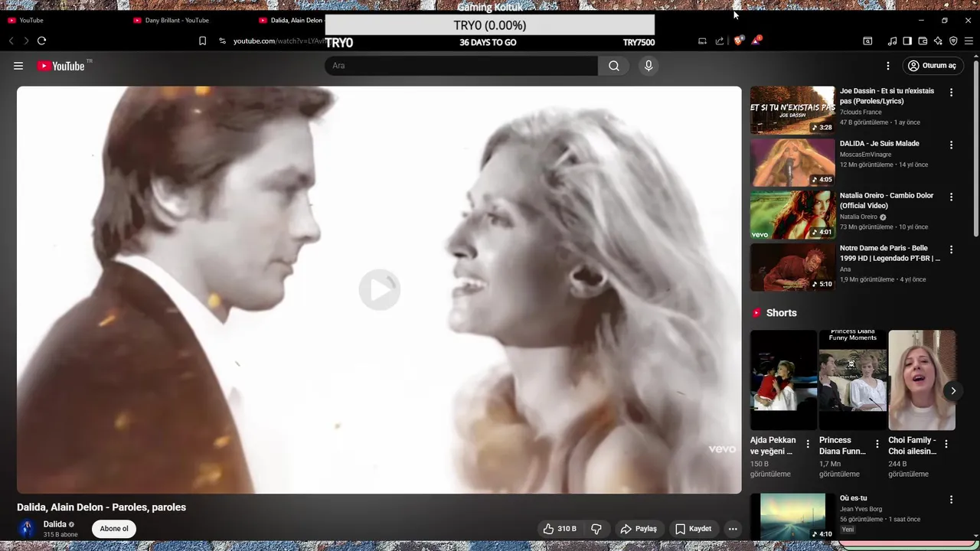Dislike the video with thumbs-down icon

pos(596,529)
